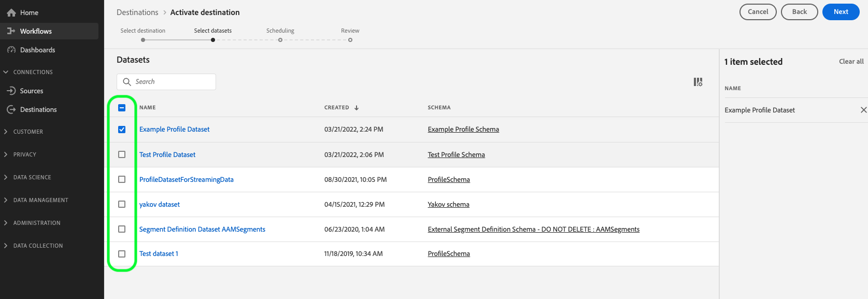The image size is (868, 299).
Task: Click the Workflows icon in sidebar
Action: click(x=11, y=31)
